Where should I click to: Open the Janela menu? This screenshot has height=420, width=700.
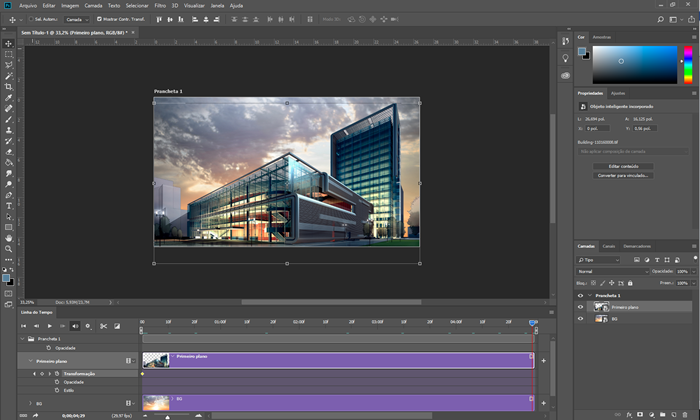217,5
